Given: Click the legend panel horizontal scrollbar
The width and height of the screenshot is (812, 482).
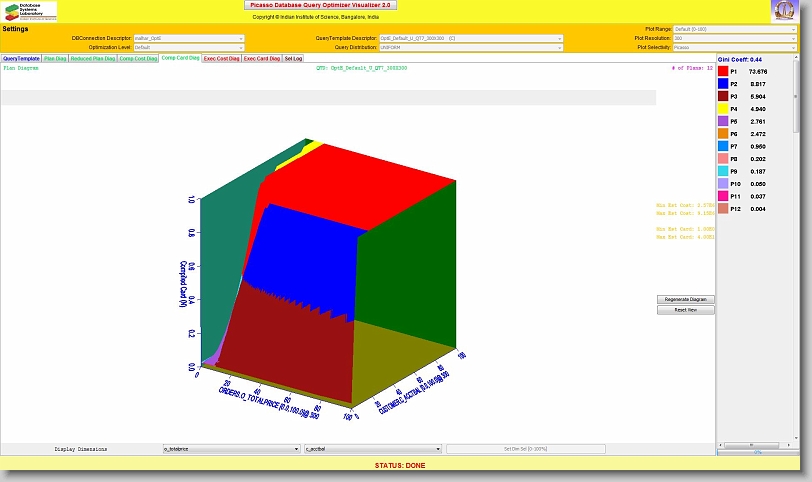Looking at the screenshot, I should [x=757, y=444].
